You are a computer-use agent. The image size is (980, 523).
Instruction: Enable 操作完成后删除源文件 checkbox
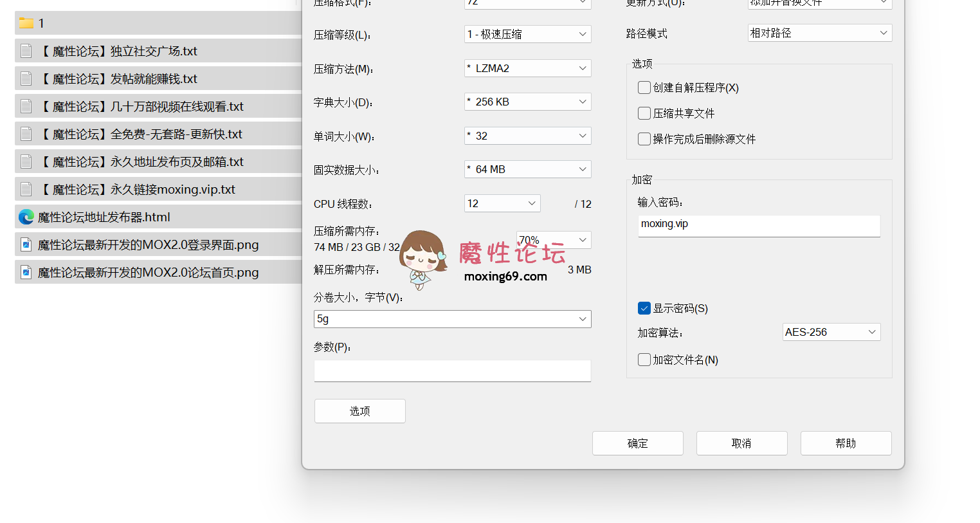point(644,139)
